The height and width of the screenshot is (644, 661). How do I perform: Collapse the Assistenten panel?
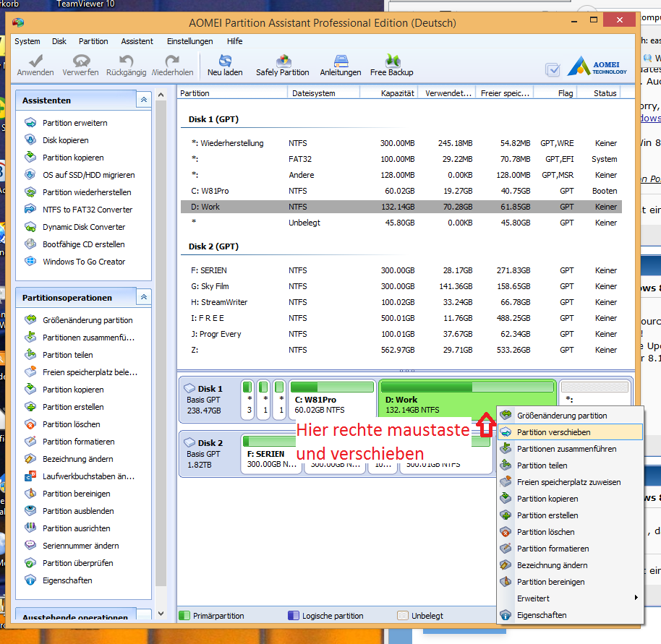point(144,100)
